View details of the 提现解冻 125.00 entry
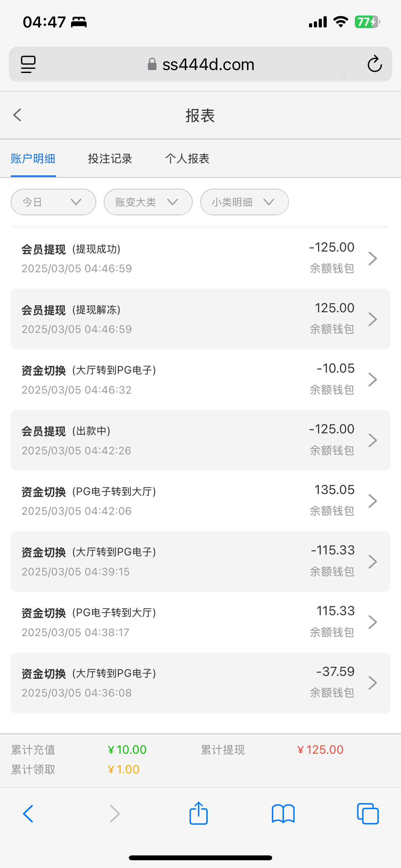The height and width of the screenshot is (868, 401). point(200,319)
